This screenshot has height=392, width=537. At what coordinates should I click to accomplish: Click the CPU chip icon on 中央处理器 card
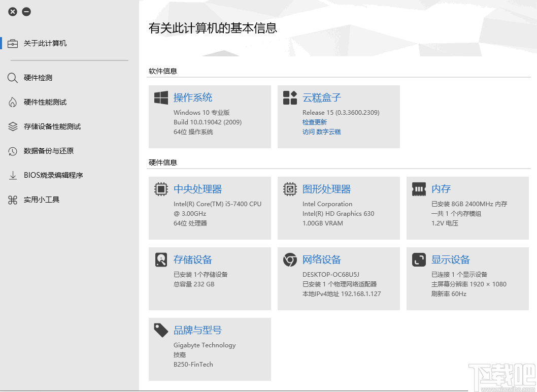[161, 188]
